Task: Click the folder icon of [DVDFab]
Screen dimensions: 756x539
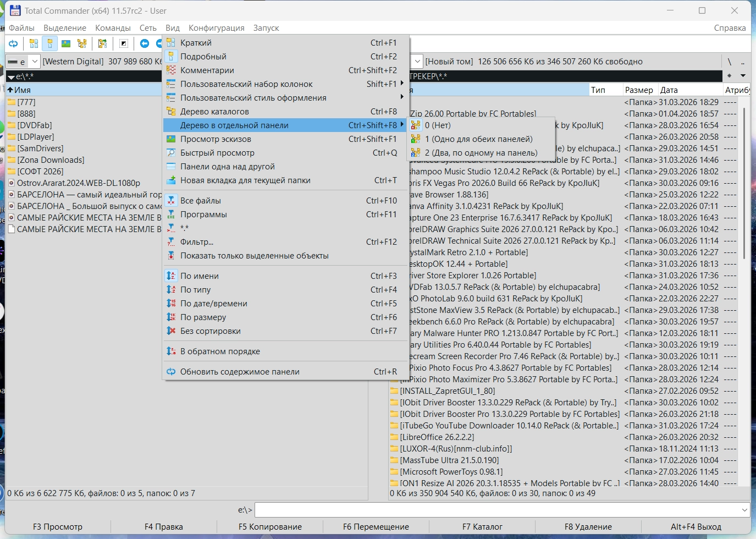Action: tap(12, 125)
